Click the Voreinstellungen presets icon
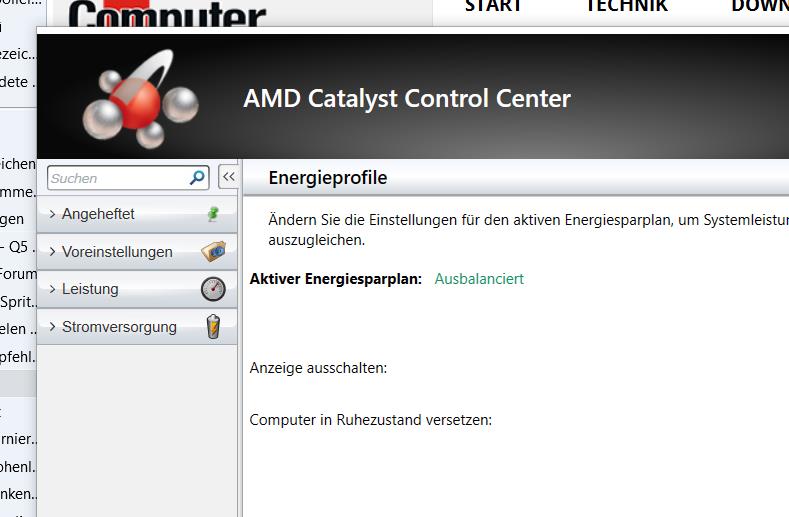 (213, 251)
